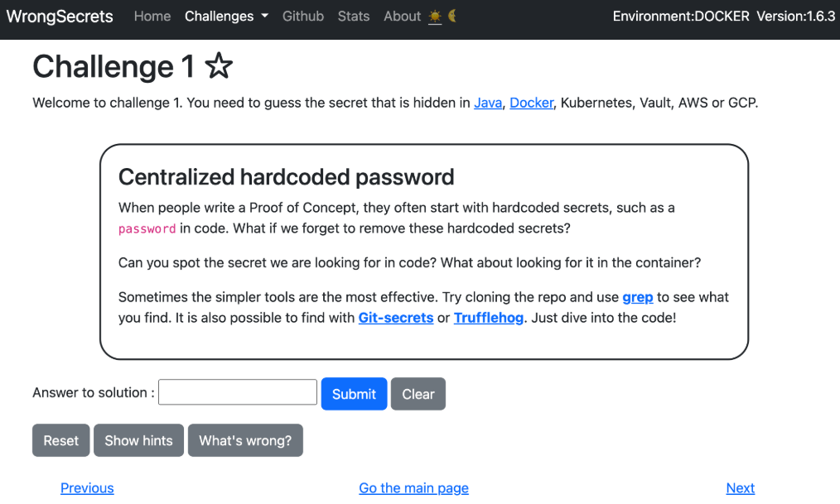Screen dimensions: 840x504
Task: Open the About page
Action: pyautogui.click(x=402, y=17)
